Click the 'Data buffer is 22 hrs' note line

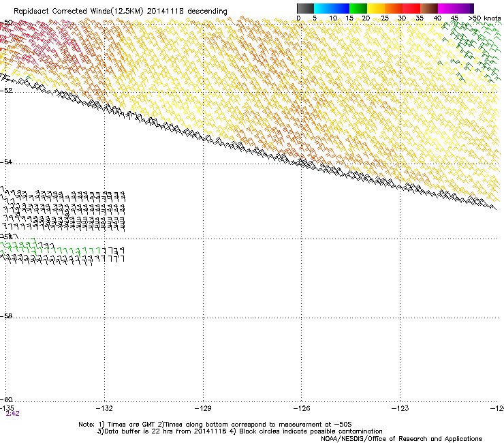coord(240,431)
